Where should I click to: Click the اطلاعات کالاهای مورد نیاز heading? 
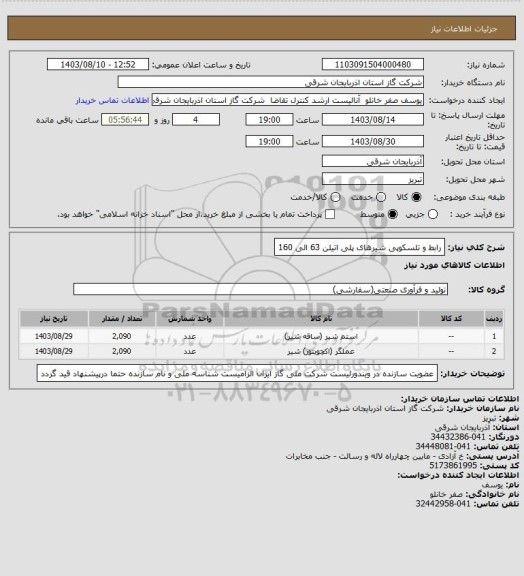click(x=454, y=265)
